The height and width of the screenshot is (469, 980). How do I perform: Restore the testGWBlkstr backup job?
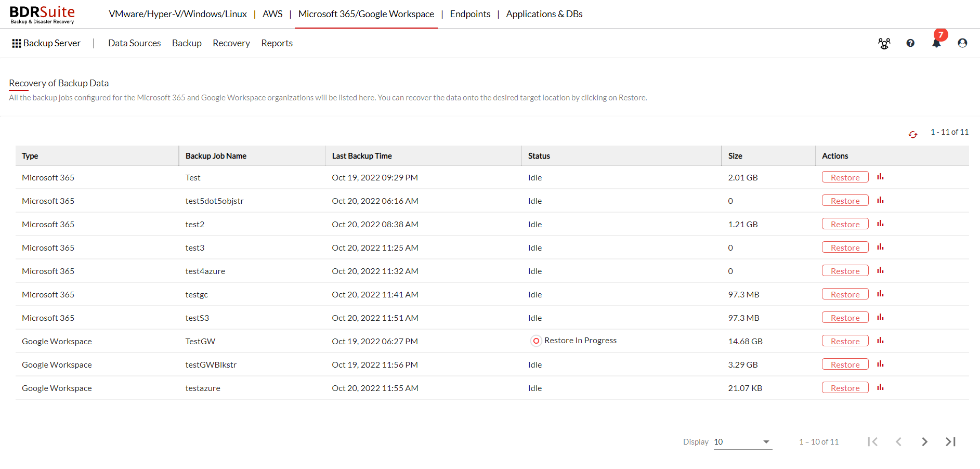point(845,364)
